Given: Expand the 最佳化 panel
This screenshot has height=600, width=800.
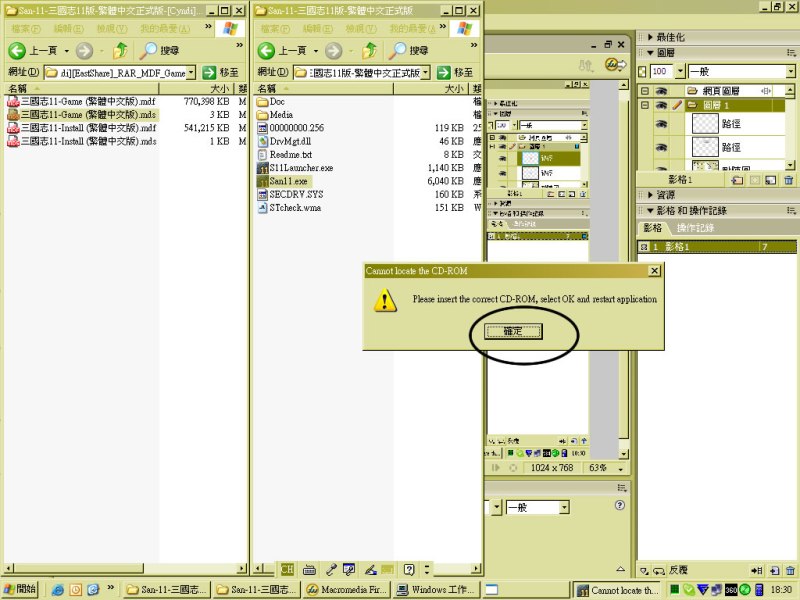Looking at the screenshot, I should tap(651, 37).
